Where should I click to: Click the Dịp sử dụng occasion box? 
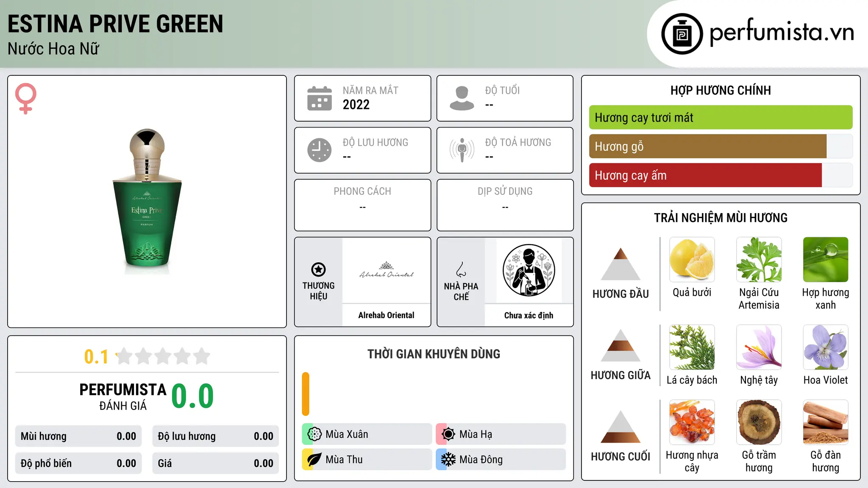[505, 205]
